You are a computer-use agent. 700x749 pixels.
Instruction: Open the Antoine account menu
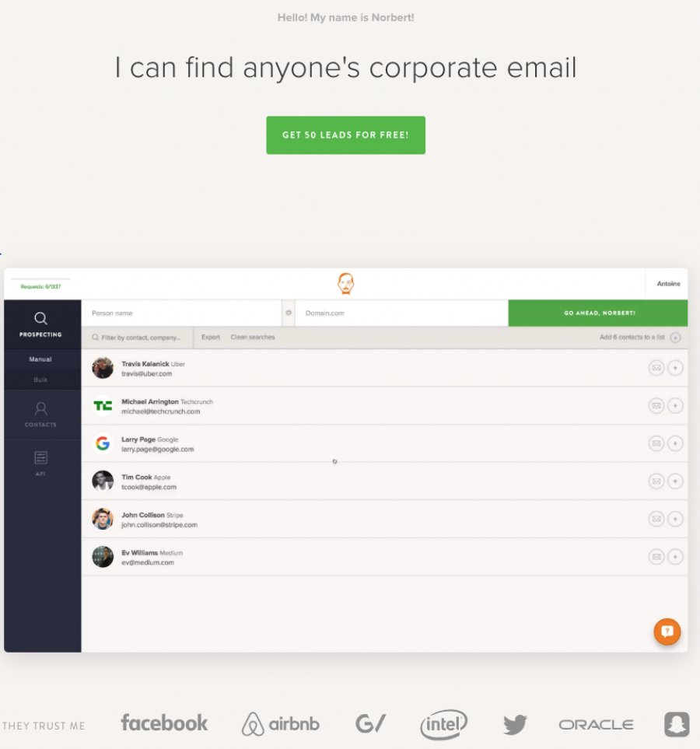tap(668, 284)
